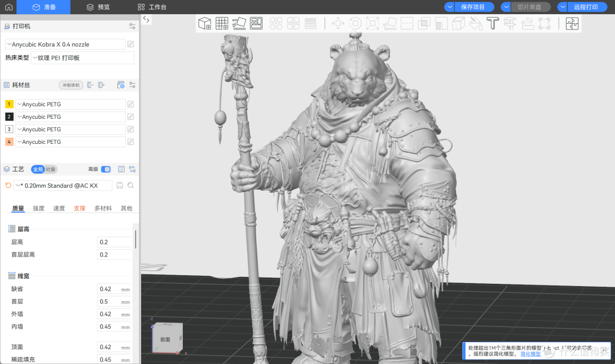This screenshot has height=364, width=615.
Task: Select the Text shape tool icon
Action: pos(493,23)
